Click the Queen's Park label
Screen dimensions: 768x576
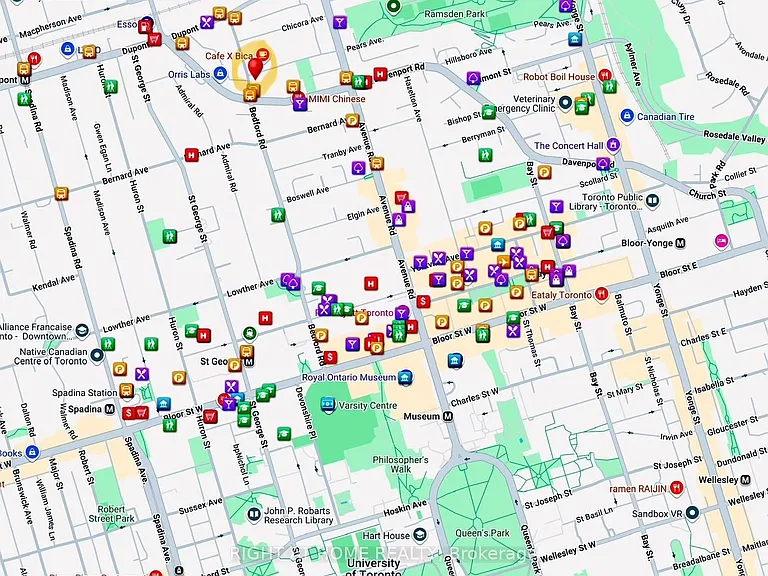482,533
